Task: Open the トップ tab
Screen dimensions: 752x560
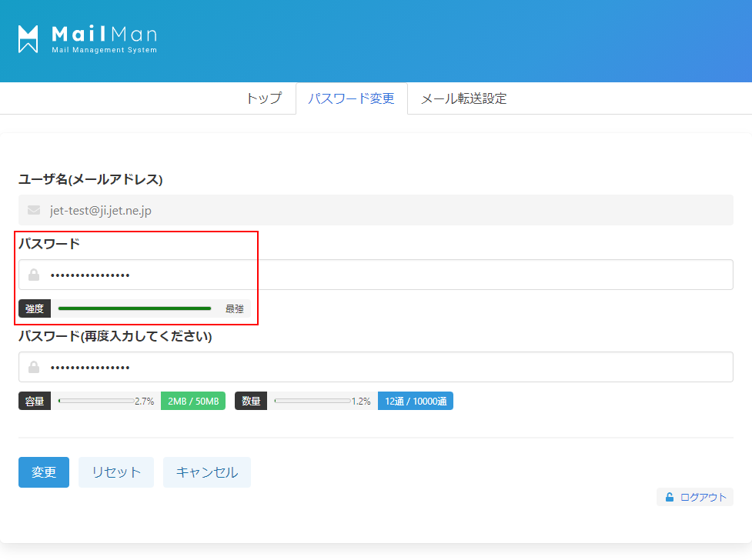Action: pyautogui.click(x=263, y=98)
